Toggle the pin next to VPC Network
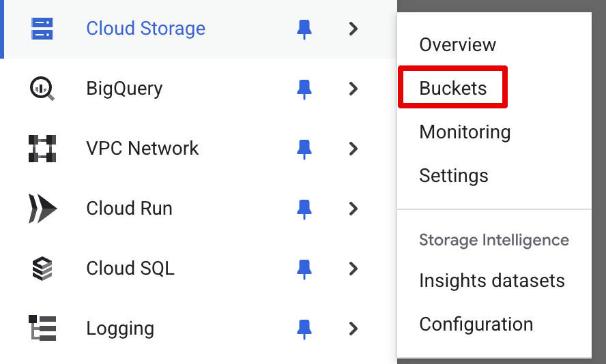Screen dimensions: 606x364 (304, 149)
